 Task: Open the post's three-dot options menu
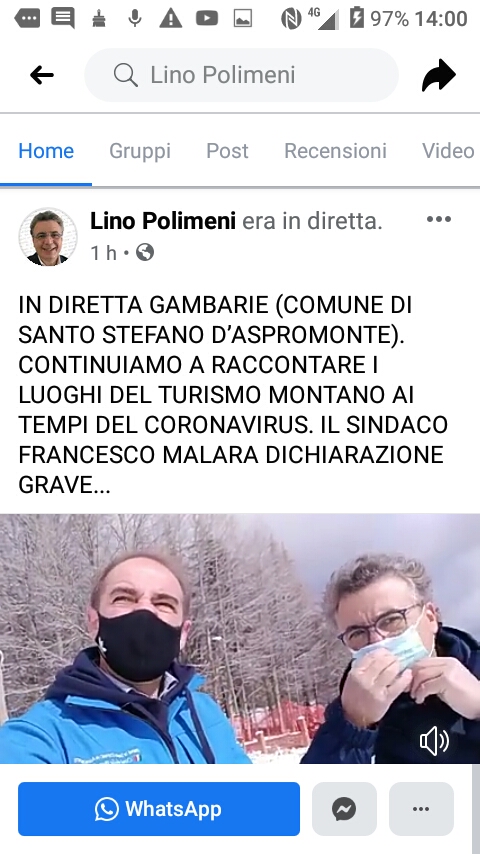[439, 219]
